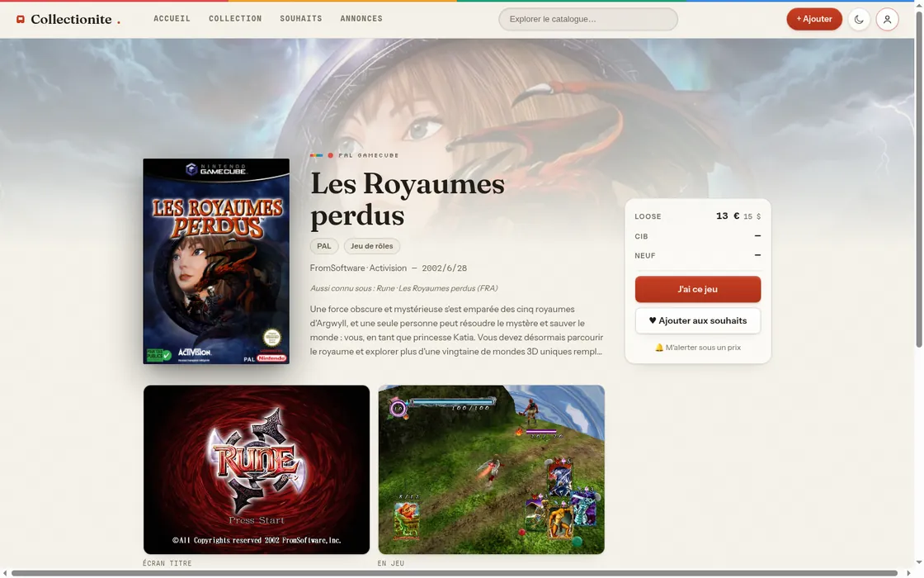Toggle dark mode with moon icon
Viewport: 924px width, 578px height.
859,20
